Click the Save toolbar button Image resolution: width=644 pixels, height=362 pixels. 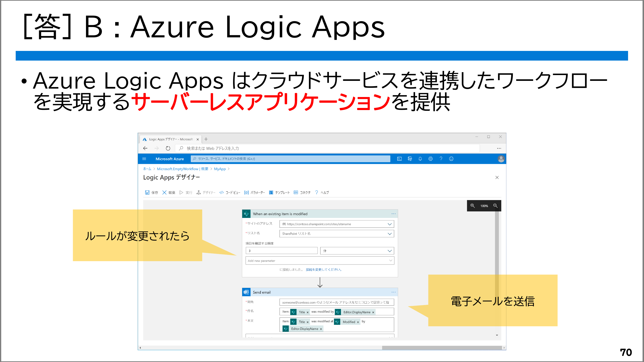click(x=151, y=192)
